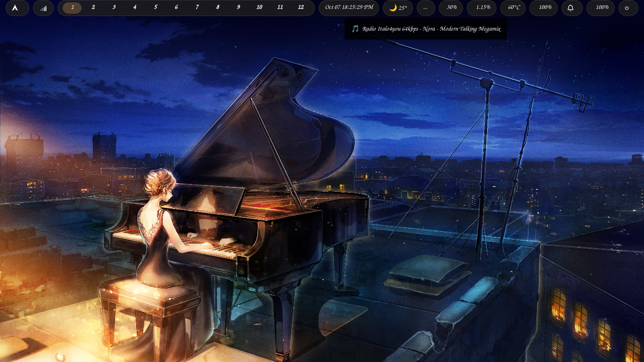Viewport: 644px width, 362px height.
Task: Click the date and time module
Action: click(x=349, y=8)
